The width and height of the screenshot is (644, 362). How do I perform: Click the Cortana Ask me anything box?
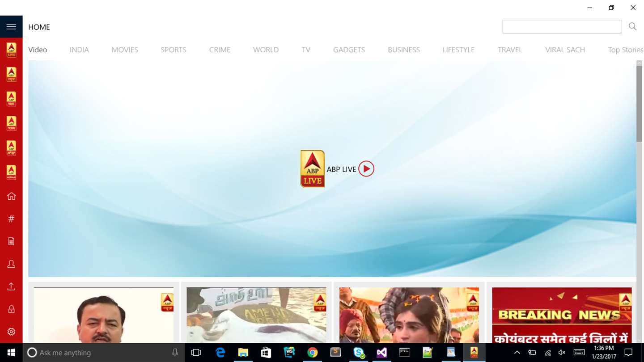pos(104,353)
